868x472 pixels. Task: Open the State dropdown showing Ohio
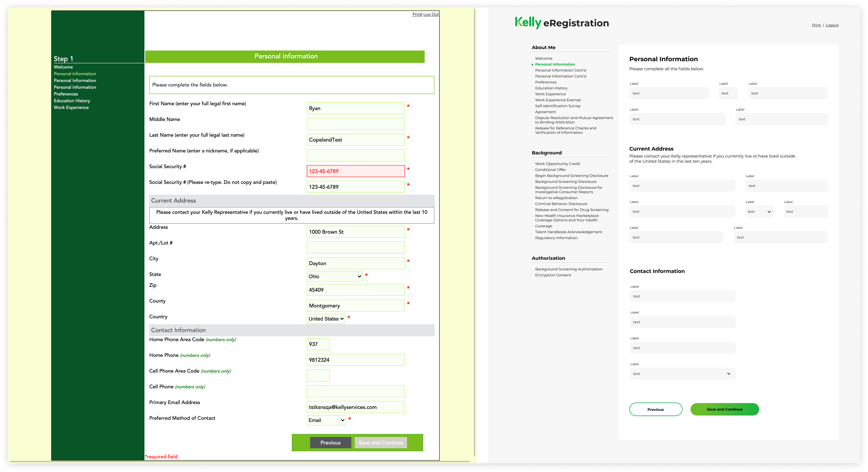(x=335, y=276)
